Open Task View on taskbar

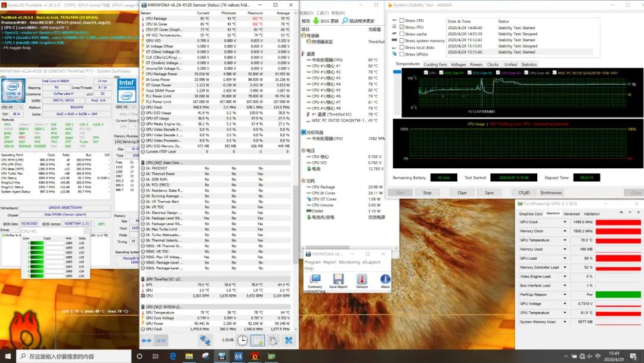155,356
